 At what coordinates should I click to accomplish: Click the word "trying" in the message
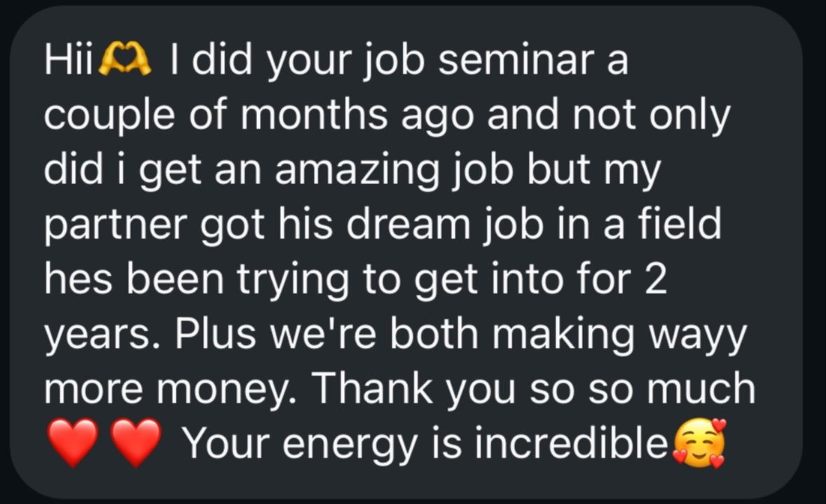coord(288,279)
